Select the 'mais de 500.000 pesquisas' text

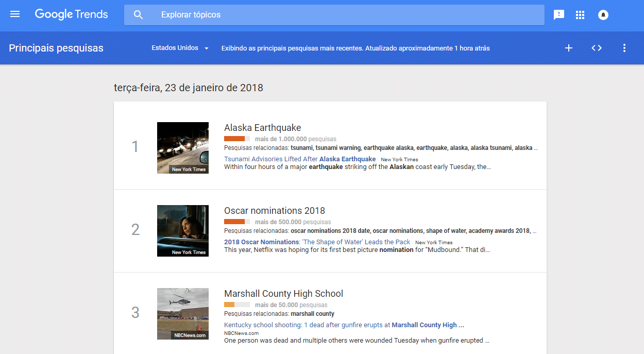tap(293, 222)
